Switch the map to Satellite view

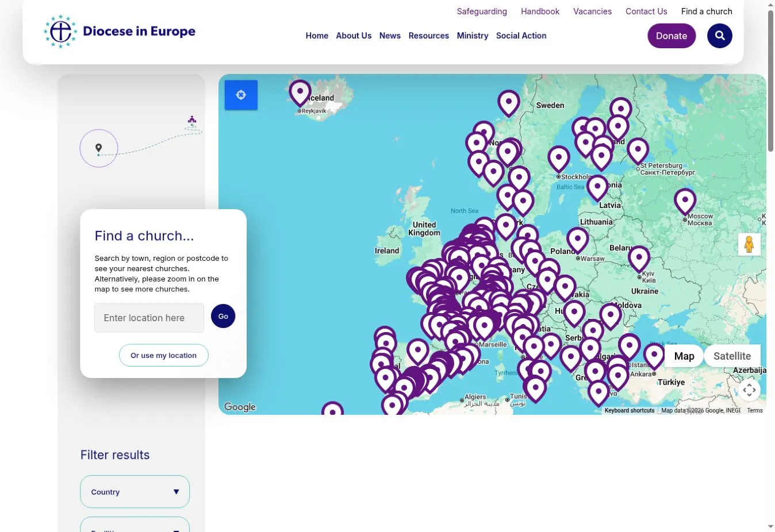tap(732, 356)
